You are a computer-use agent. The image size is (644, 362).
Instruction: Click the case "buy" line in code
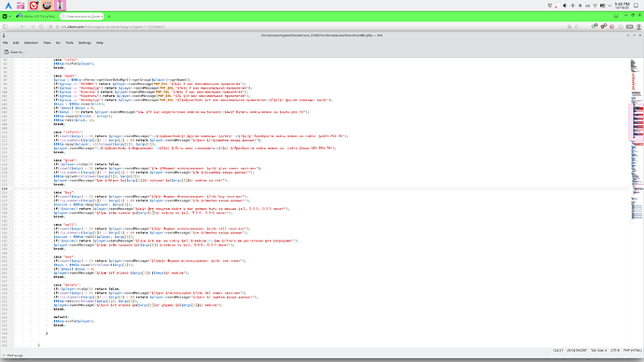pyautogui.click(x=63, y=192)
